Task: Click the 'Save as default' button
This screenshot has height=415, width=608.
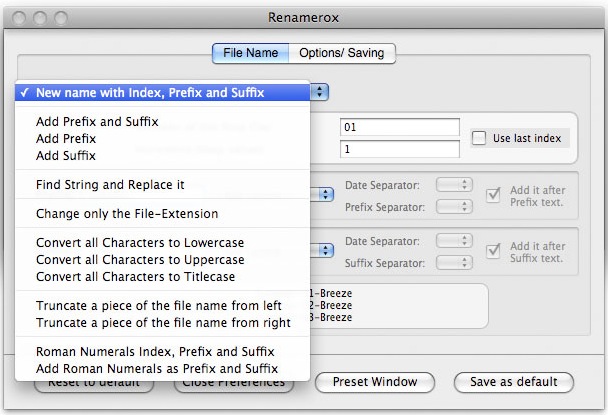Action: [513, 382]
